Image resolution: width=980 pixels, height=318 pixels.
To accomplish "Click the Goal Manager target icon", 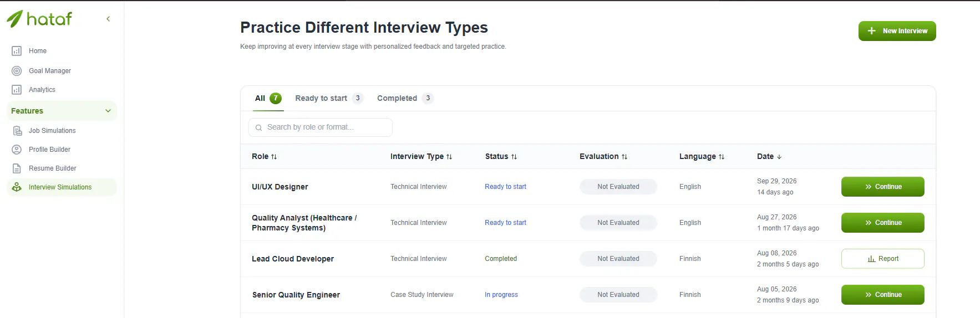I will point(17,71).
